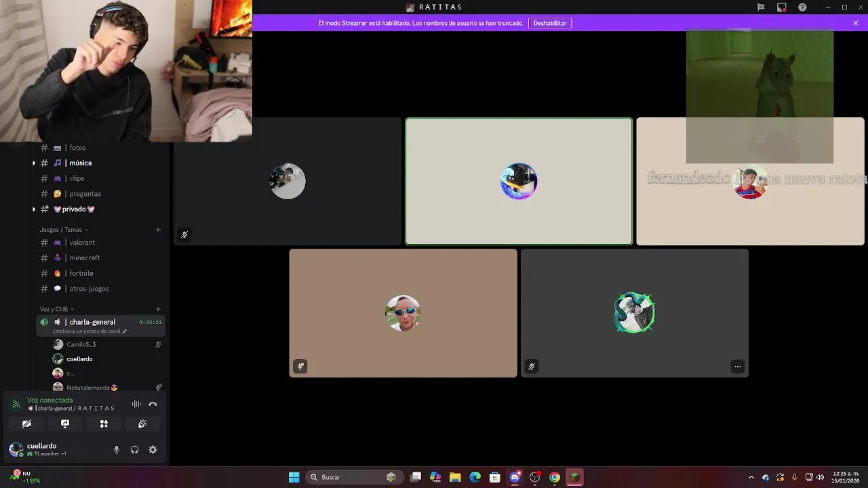868x488 pixels.
Task: Open the Discord inbox icon
Action: (782, 7)
